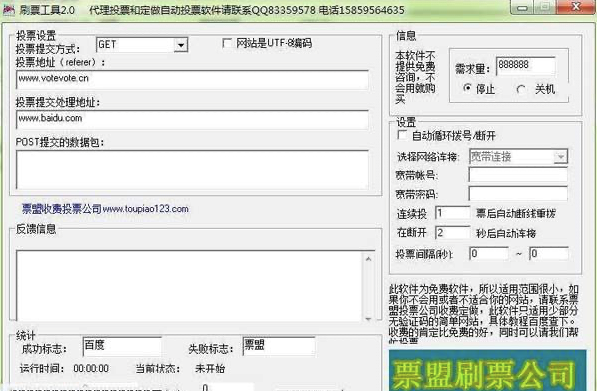Screen dimensions: 597x391
Task: Enable the 自动循环拨号/断开 checkbox
Action: [x=402, y=135]
